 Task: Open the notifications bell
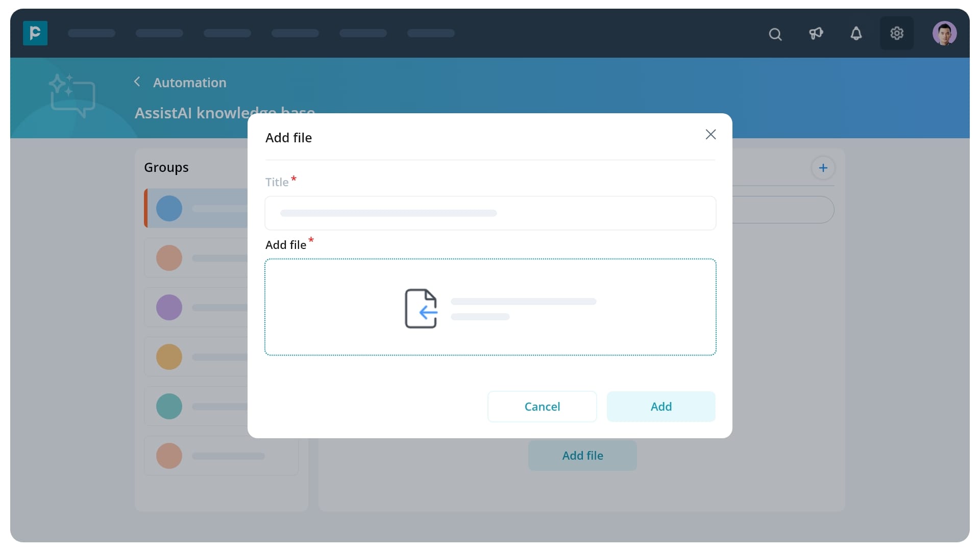(856, 34)
